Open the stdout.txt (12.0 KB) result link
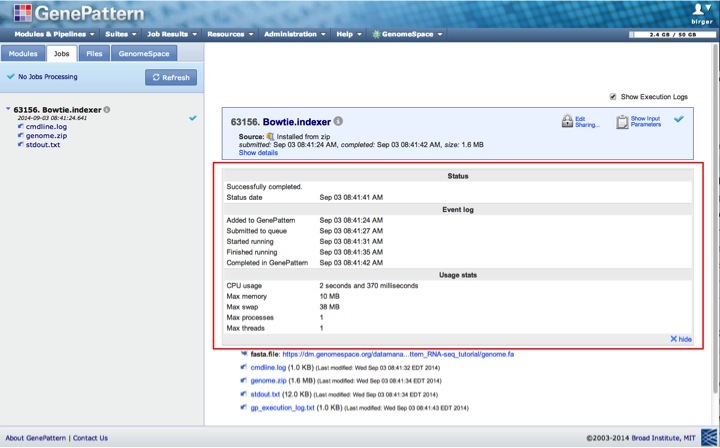The width and height of the screenshot is (720, 448). 265,394
